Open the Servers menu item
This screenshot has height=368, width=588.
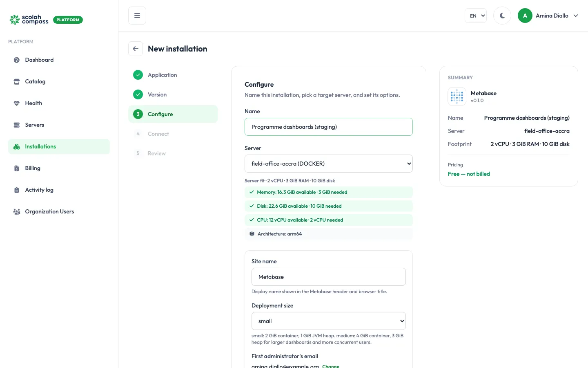pos(59,125)
